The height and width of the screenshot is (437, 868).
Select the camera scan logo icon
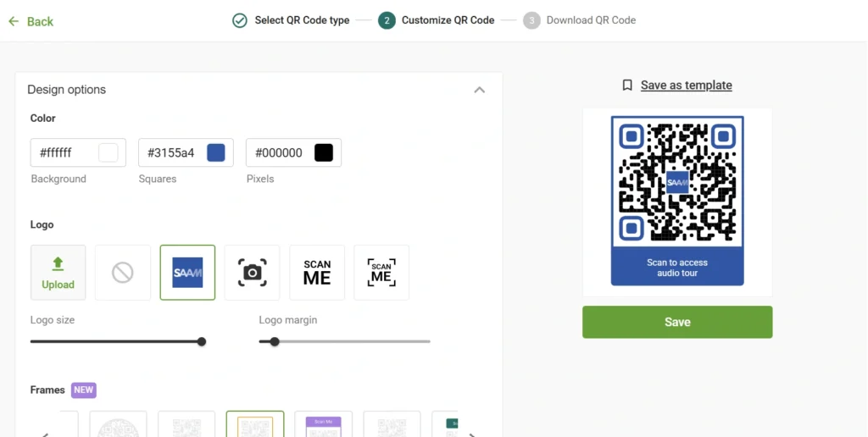[252, 273]
